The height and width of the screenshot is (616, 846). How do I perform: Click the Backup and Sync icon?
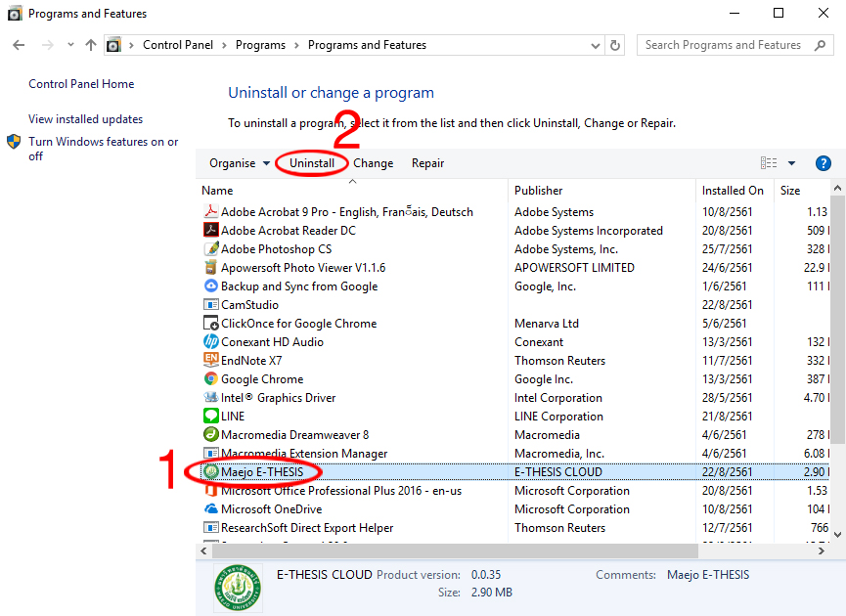pos(211,286)
